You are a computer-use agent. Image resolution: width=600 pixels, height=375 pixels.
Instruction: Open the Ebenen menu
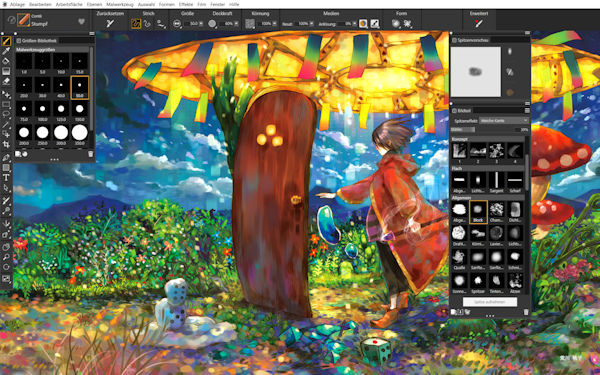(x=95, y=4)
